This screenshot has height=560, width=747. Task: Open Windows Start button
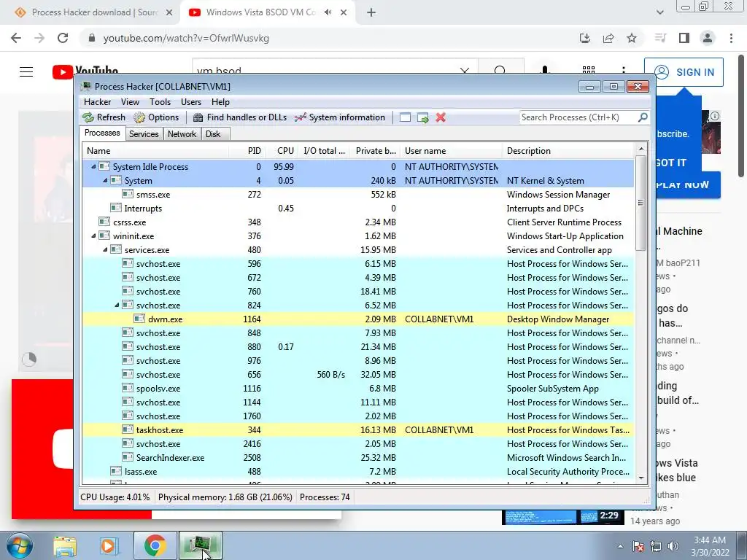click(20, 546)
